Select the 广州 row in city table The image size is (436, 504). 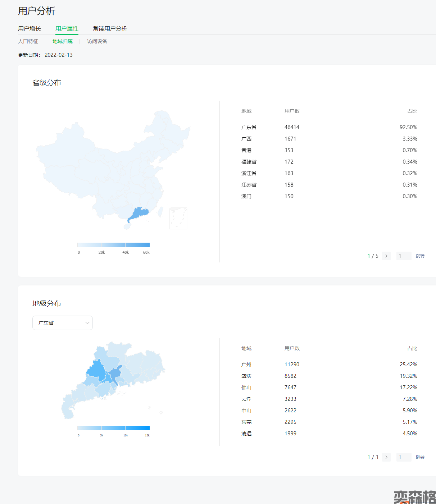coord(329,365)
